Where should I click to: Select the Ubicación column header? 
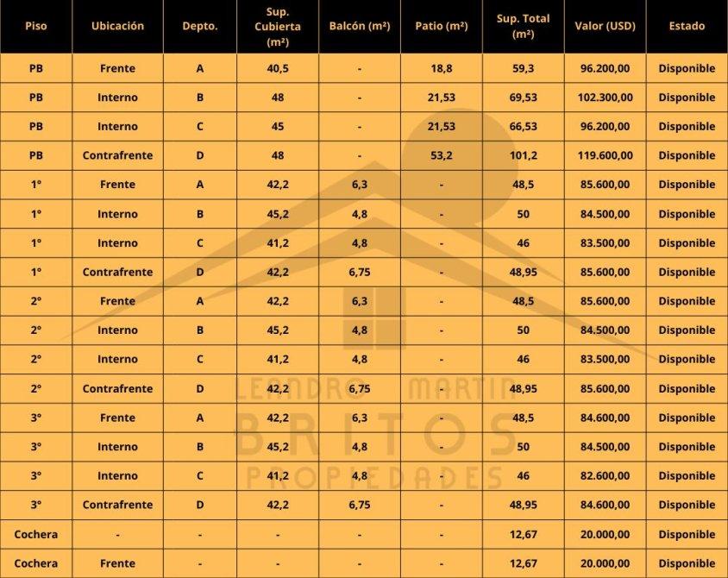117,26
